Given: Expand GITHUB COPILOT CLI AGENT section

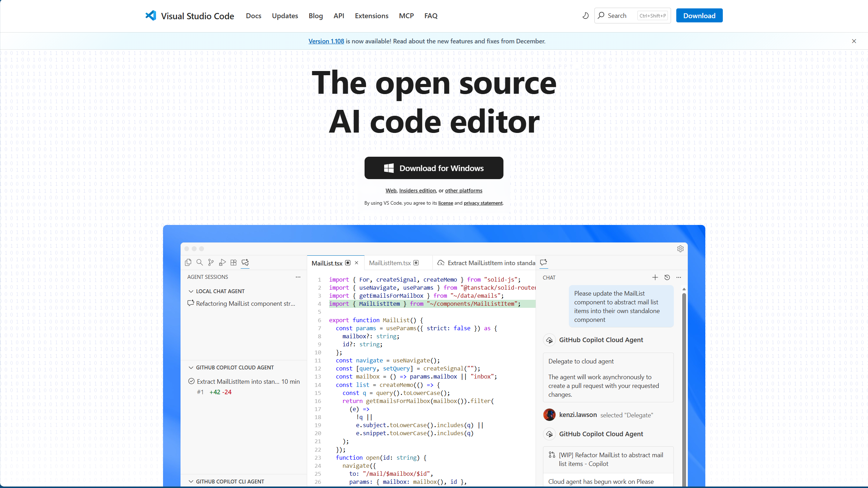Looking at the screenshot, I should pyautogui.click(x=191, y=481).
